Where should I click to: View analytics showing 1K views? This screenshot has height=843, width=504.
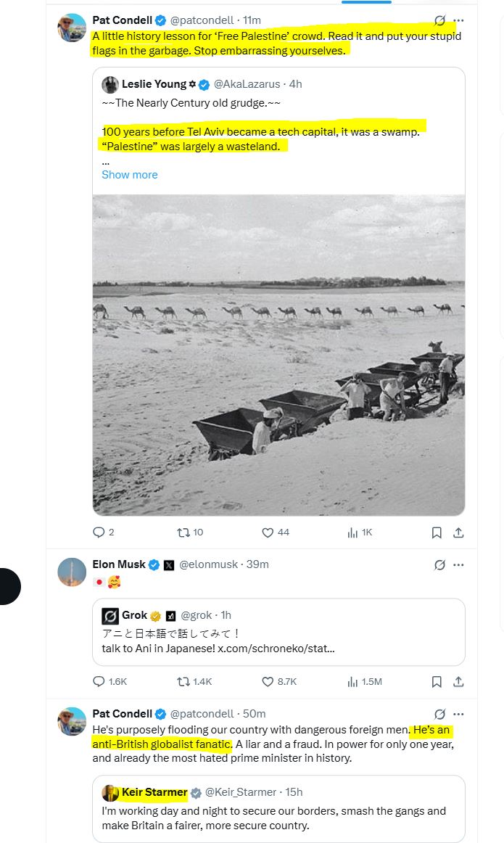tap(352, 532)
